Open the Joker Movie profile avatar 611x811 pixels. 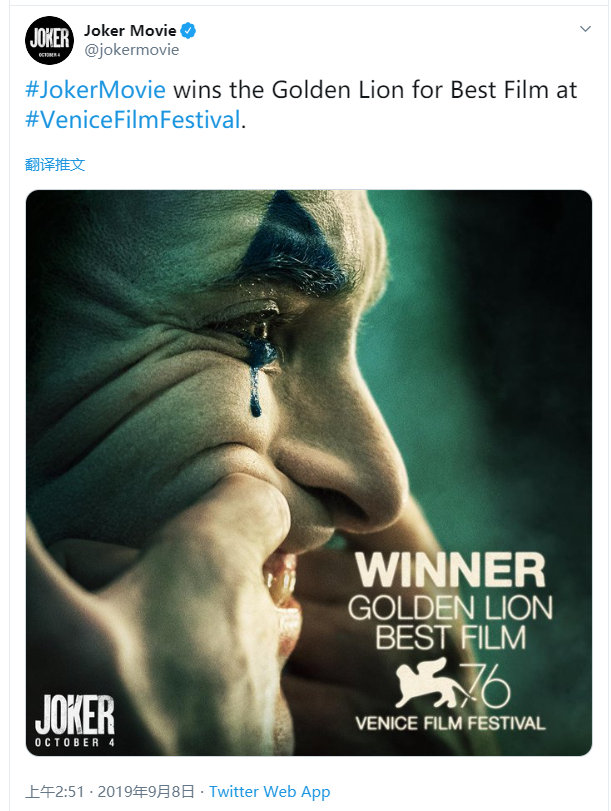click(x=49, y=40)
